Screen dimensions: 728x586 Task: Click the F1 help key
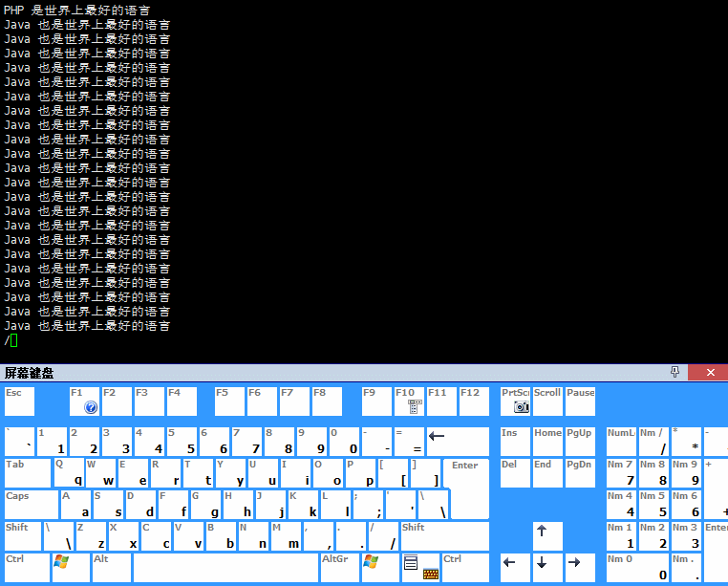[84, 402]
